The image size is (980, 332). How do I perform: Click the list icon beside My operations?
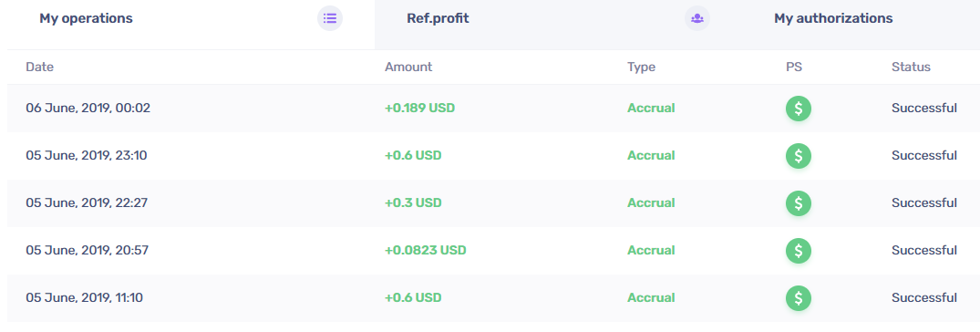330,18
